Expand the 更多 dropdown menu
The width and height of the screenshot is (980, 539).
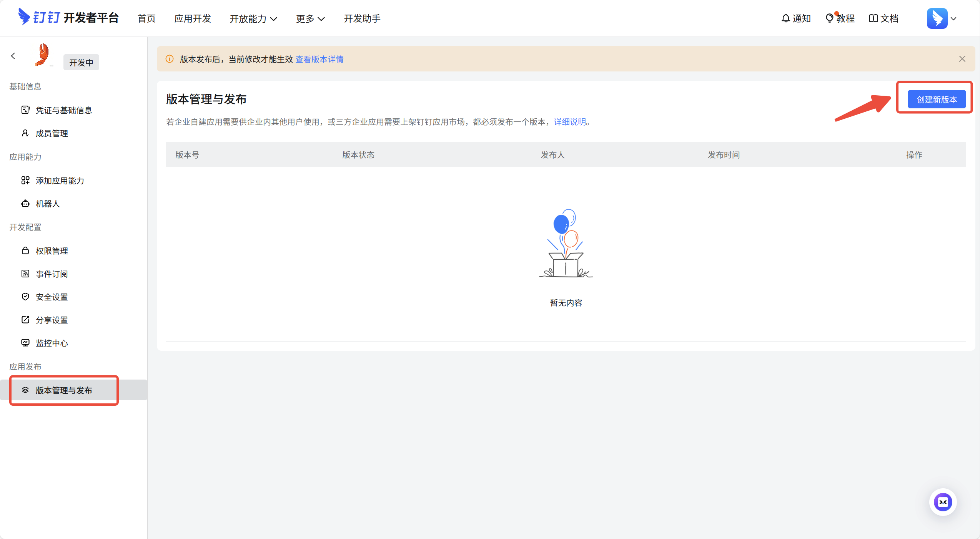click(x=310, y=18)
